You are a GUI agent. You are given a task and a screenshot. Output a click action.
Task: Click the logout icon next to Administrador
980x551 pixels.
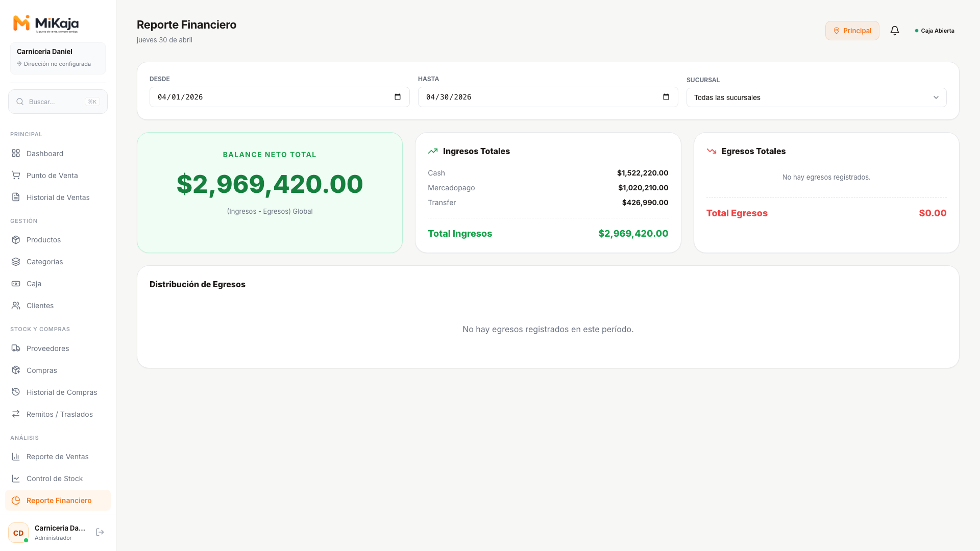[100, 532]
